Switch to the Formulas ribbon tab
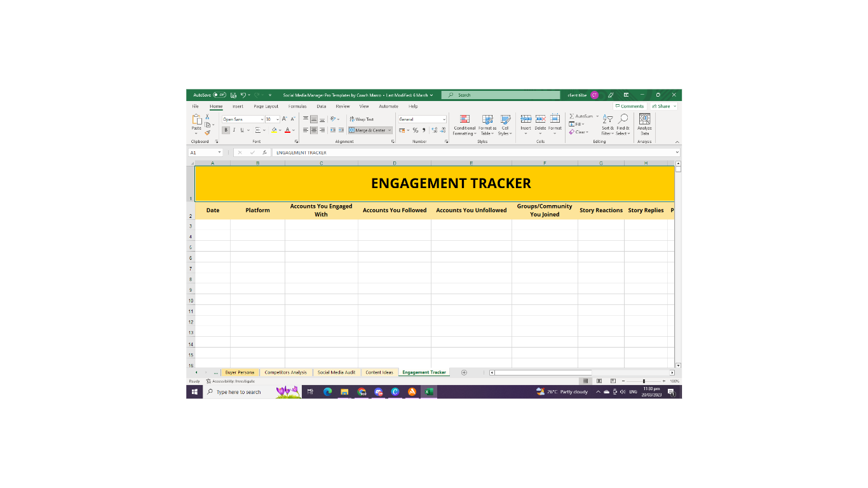Image resolution: width=868 pixels, height=488 pixels. click(x=297, y=106)
